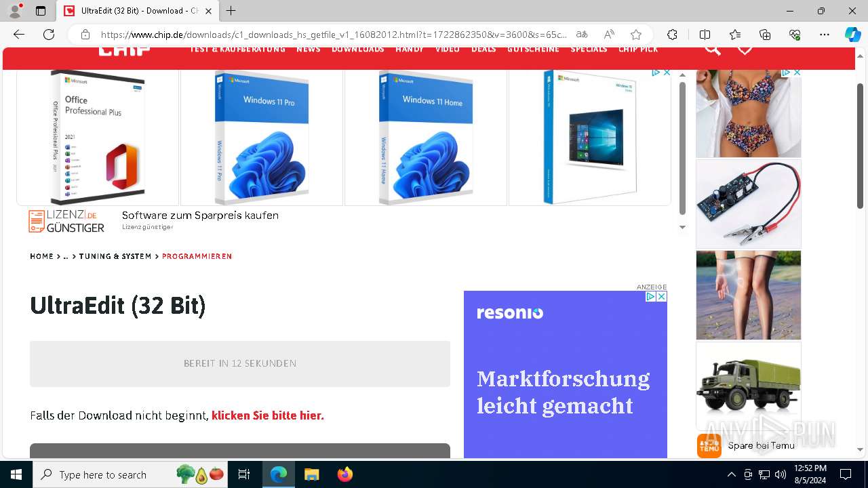Image resolution: width=868 pixels, height=488 pixels.
Task: Click 'klicken Sie bitte hier' download link
Action: pos(268,415)
